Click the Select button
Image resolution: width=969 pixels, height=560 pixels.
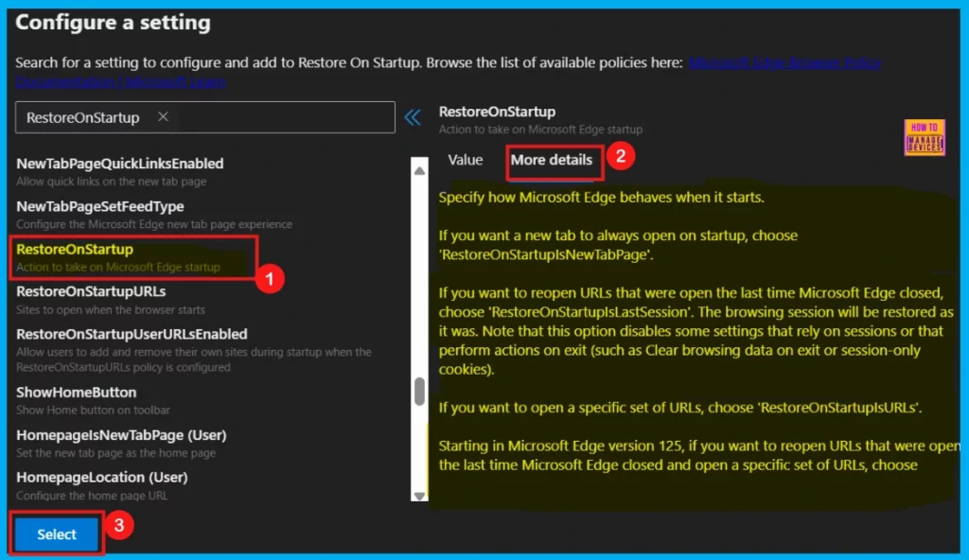[56, 534]
